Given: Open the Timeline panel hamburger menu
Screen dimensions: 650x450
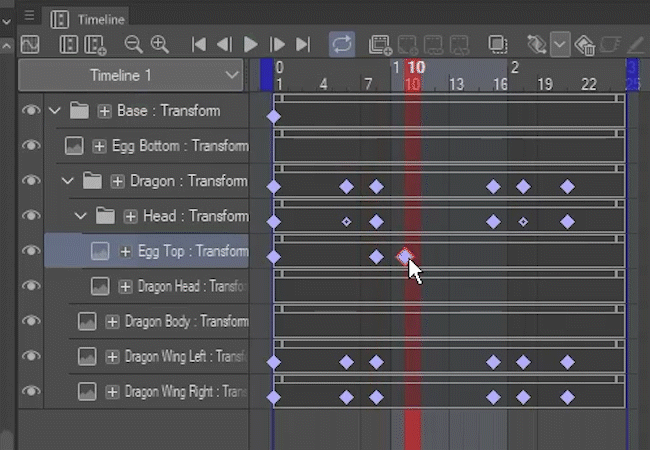Looking at the screenshot, I should [29, 16].
